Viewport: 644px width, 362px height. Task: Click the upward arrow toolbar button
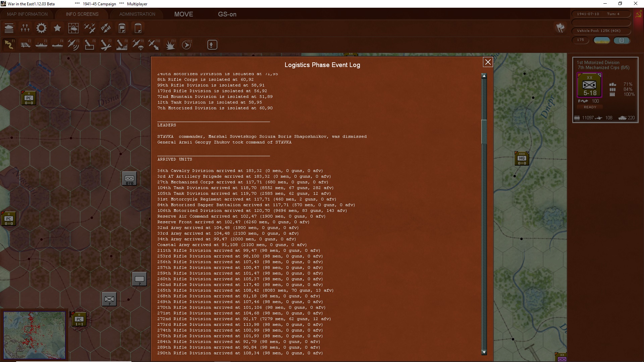(x=212, y=45)
